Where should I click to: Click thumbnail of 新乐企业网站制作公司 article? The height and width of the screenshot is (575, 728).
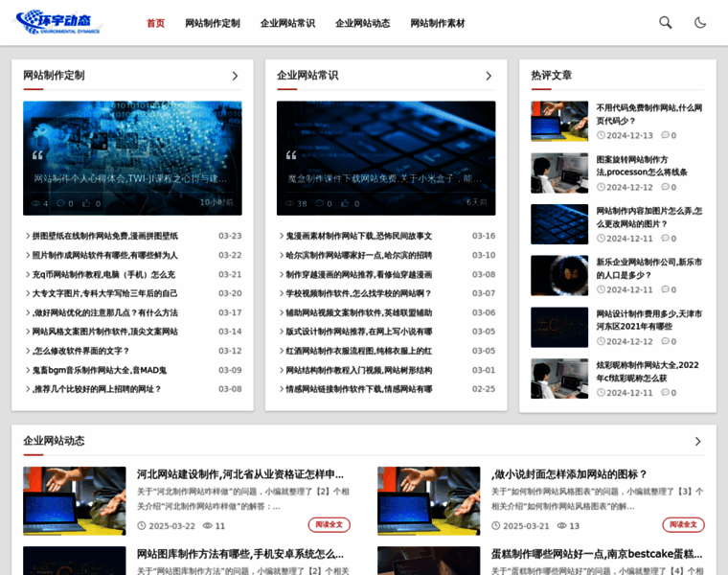tap(559, 275)
